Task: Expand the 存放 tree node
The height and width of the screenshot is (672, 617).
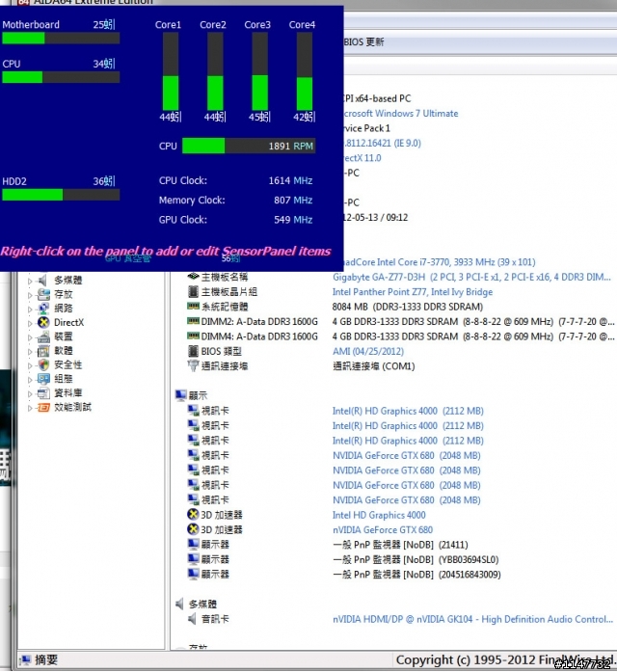Action: pos(30,295)
